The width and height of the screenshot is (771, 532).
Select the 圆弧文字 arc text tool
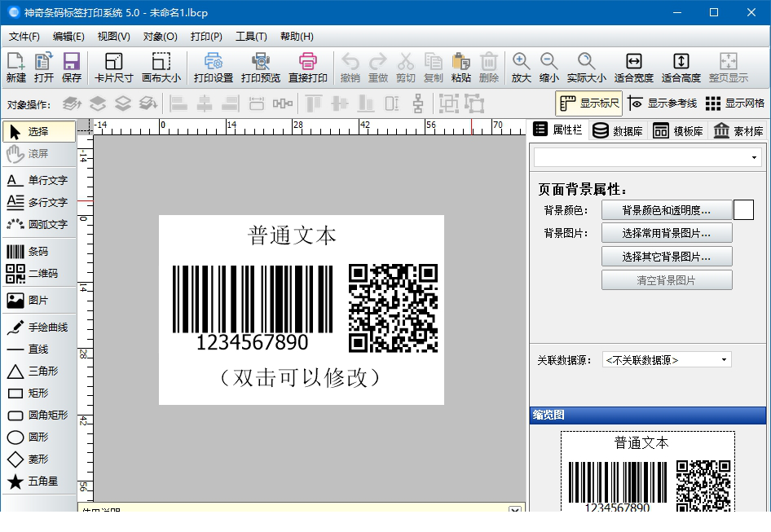37,224
